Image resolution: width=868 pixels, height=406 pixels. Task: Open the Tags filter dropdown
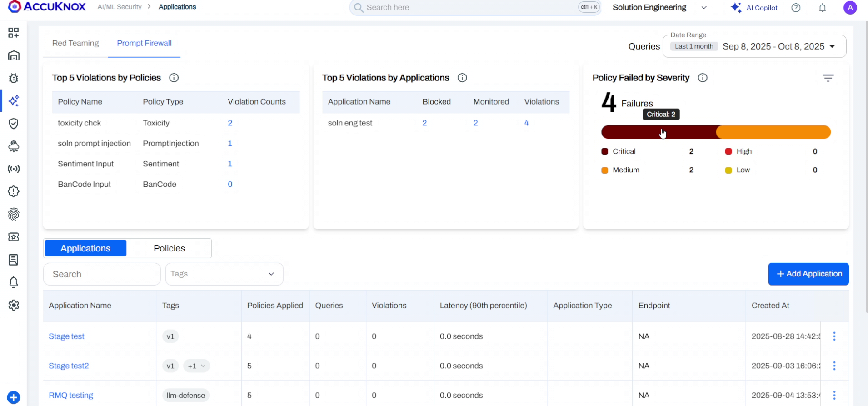click(x=224, y=274)
